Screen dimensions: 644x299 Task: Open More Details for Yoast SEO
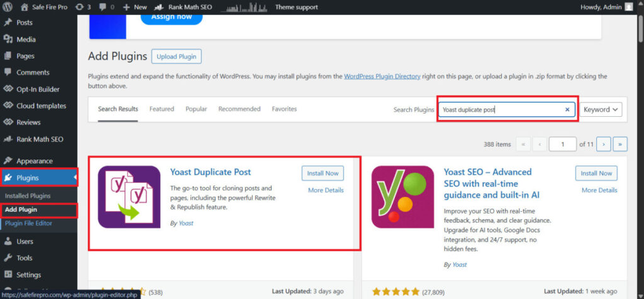[x=599, y=190]
